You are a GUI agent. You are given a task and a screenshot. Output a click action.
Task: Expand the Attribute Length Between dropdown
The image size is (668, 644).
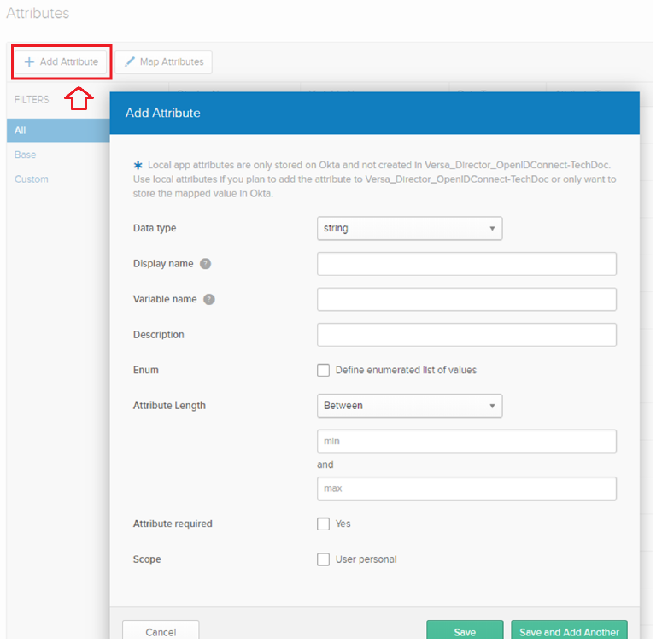409,406
